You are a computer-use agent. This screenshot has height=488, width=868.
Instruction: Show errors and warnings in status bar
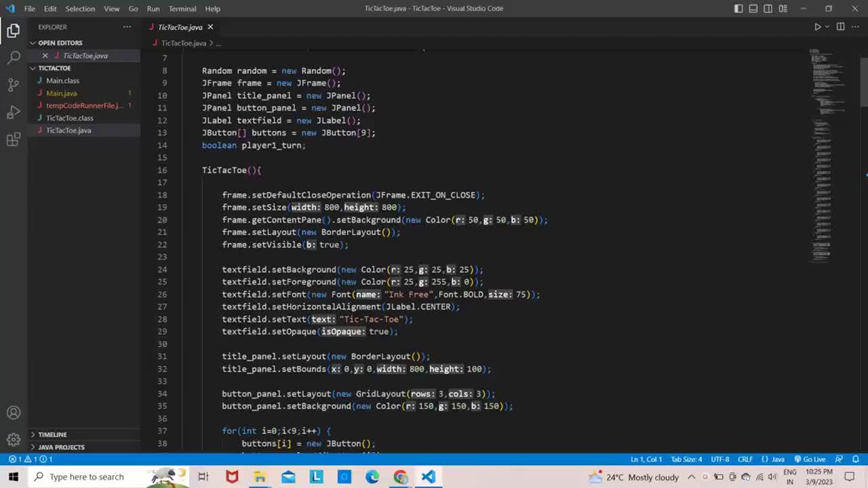[x=31, y=460]
